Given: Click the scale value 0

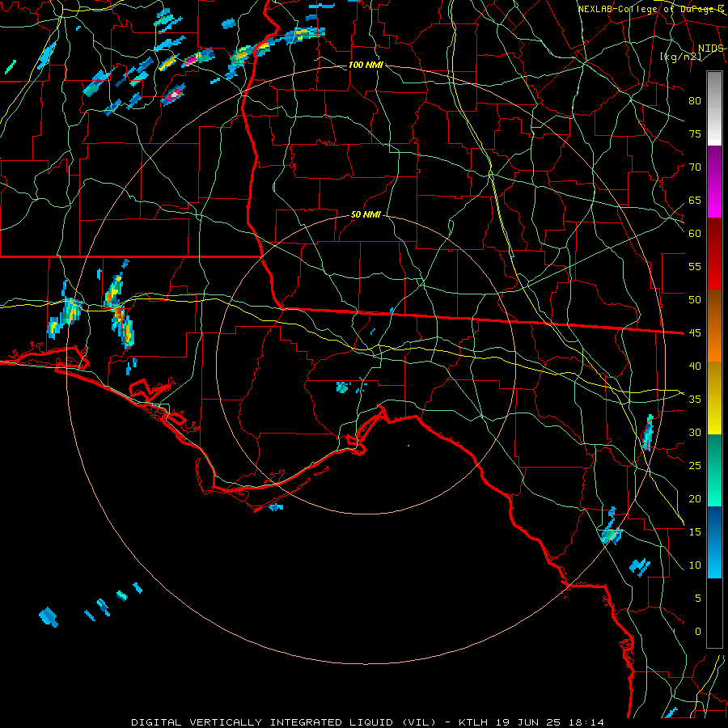Looking at the screenshot, I should tap(697, 632).
